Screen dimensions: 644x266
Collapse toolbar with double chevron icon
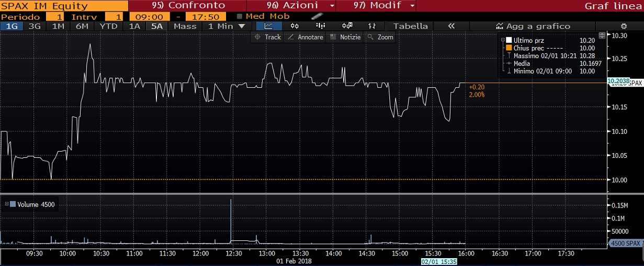coord(451,26)
